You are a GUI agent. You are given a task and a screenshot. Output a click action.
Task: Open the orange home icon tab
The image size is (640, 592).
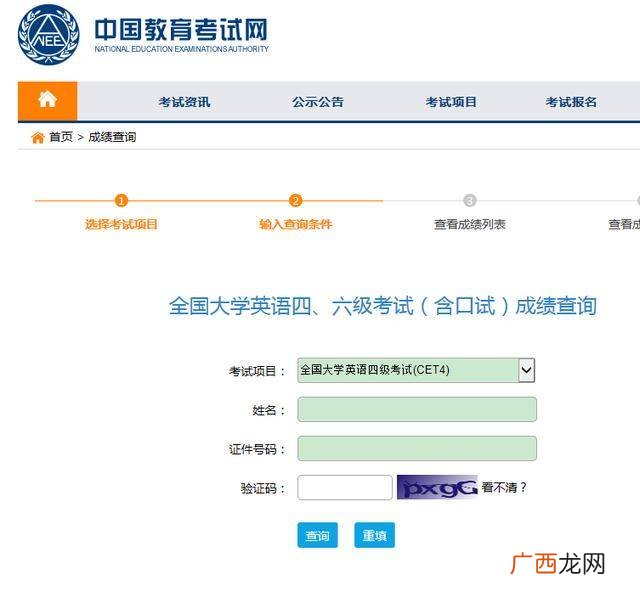click(x=47, y=101)
